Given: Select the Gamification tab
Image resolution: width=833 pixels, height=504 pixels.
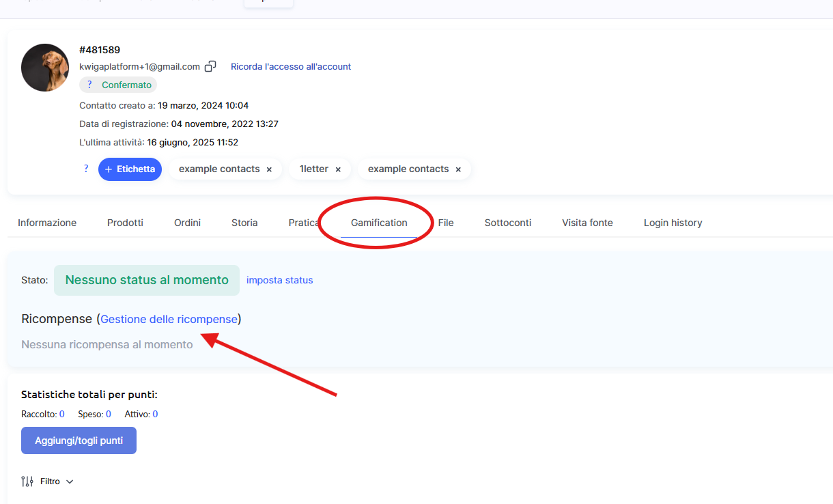Looking at the screenshot, I should 379,223.
